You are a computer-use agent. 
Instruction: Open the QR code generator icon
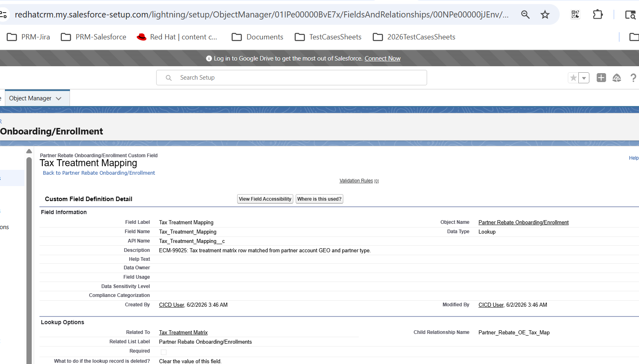(575, 15)
